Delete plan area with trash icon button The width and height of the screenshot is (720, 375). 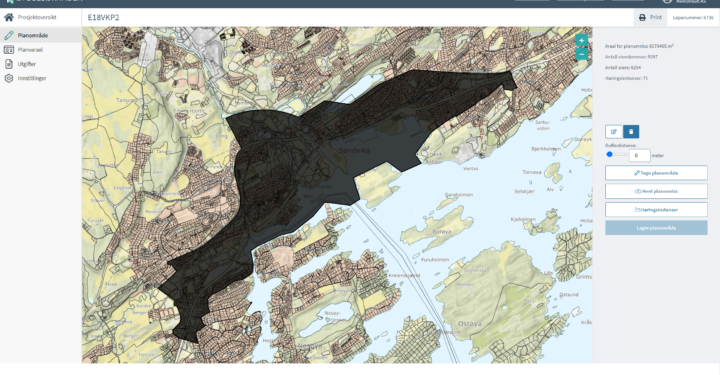[x=631, y=132]
